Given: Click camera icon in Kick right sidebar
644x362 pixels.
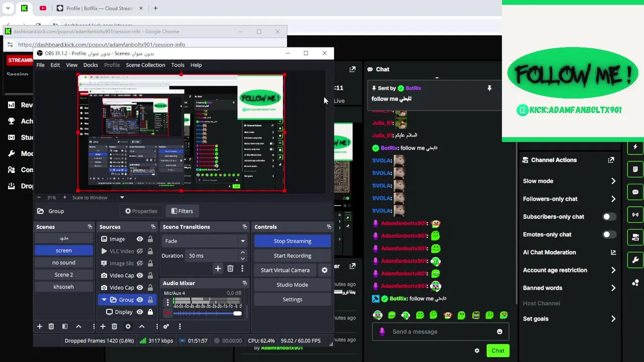Looking at the screenshot, I should (x=635, y=237).
